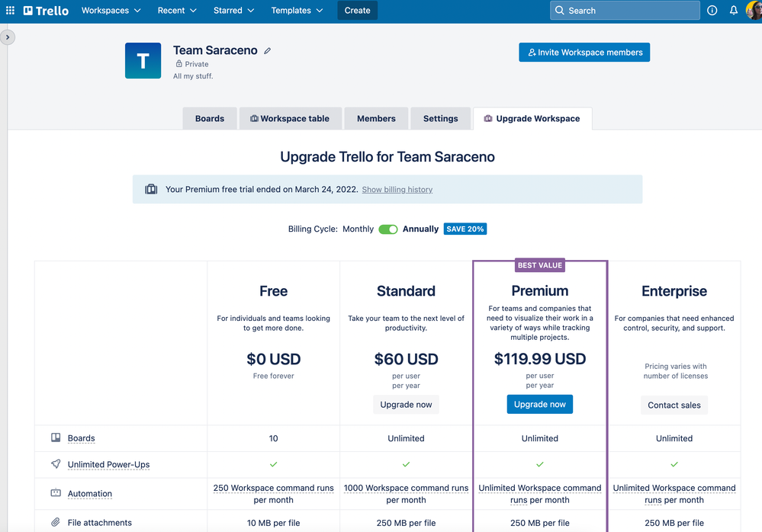Click the Unlimited Power-Ups rocket icon
Screen dimensions: 762x532
point(56,464)
